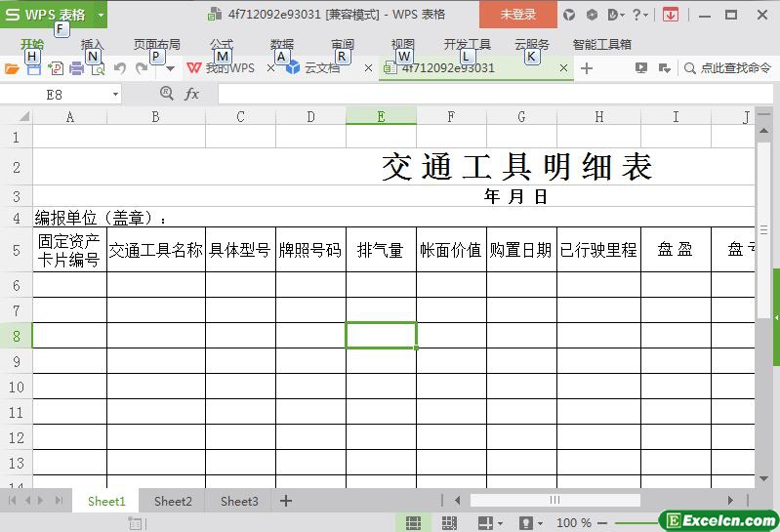The image size is (780, 532).
Task: Expand the WPS 表格 application menu arrow
Action: (101, 15)
